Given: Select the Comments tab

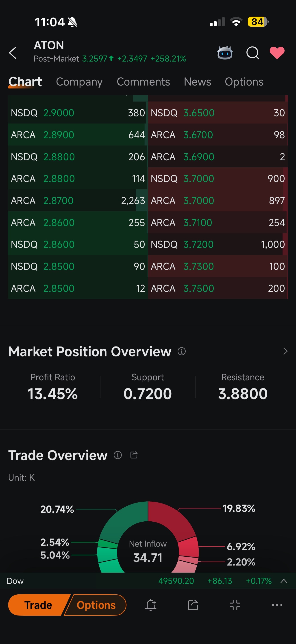Looking at the screenshot, I should tap(143, 82).
